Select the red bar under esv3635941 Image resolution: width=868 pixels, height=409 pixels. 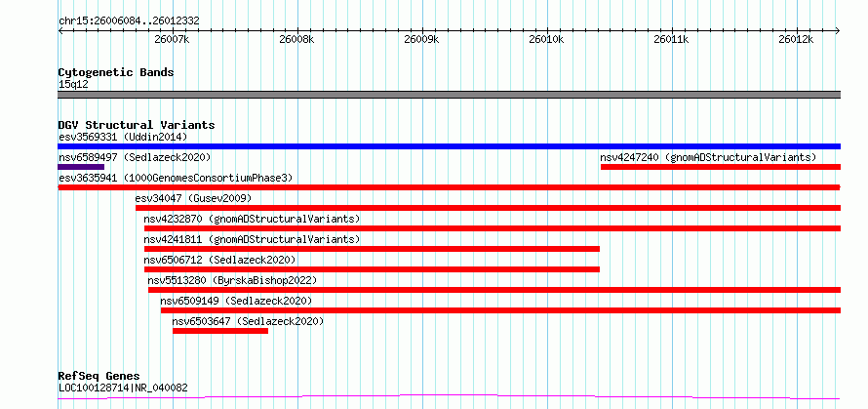point(449,187)
